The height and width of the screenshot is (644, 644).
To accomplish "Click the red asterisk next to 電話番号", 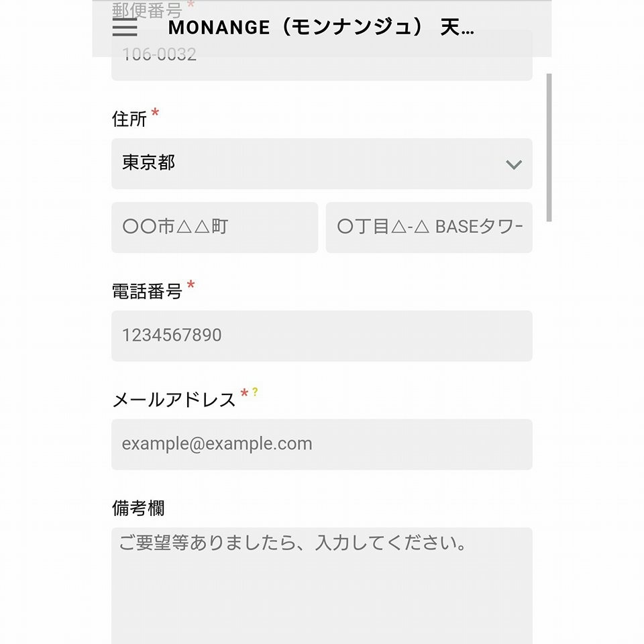I will coord(191,284).
